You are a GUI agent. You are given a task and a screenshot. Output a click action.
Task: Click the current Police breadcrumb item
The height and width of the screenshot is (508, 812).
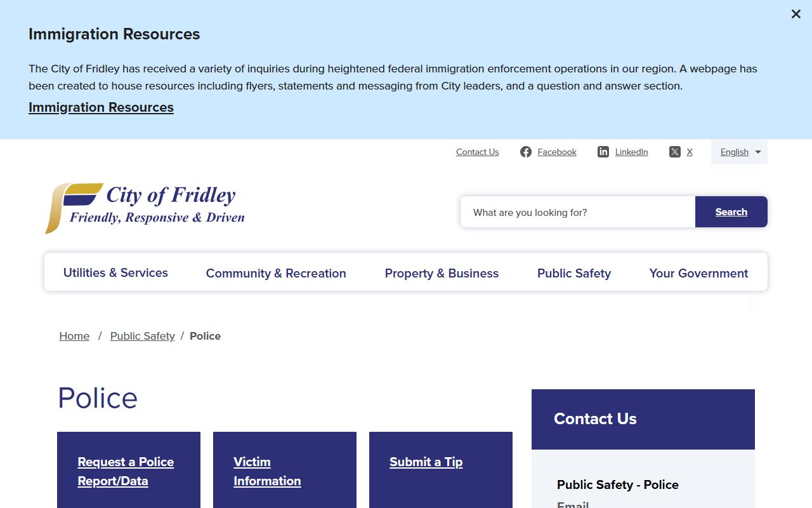tap(205, 336)
